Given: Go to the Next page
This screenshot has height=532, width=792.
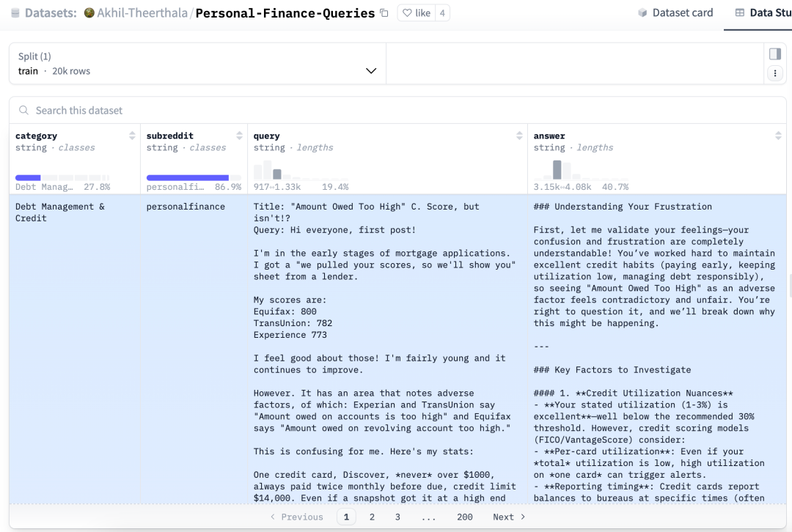Looking at the screenshot, I should pyautogui.click(x=509, y=517).
